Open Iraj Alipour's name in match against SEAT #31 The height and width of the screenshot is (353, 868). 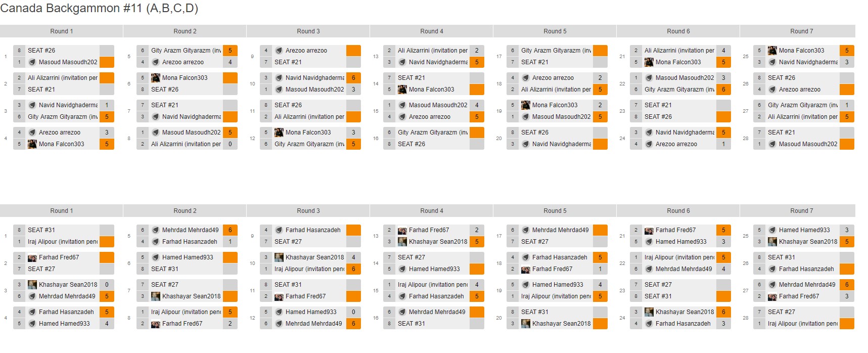[63, 242]
